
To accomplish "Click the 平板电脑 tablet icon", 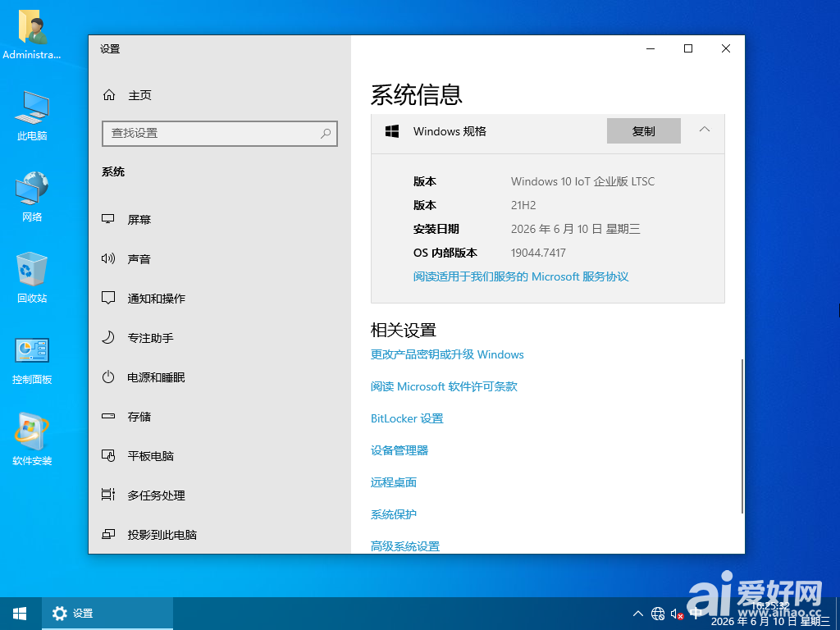I will point(108,456).
